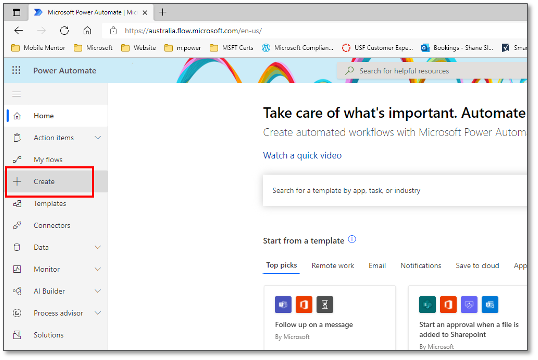Click the hourglass icon on Follow up card

(325, 304)
